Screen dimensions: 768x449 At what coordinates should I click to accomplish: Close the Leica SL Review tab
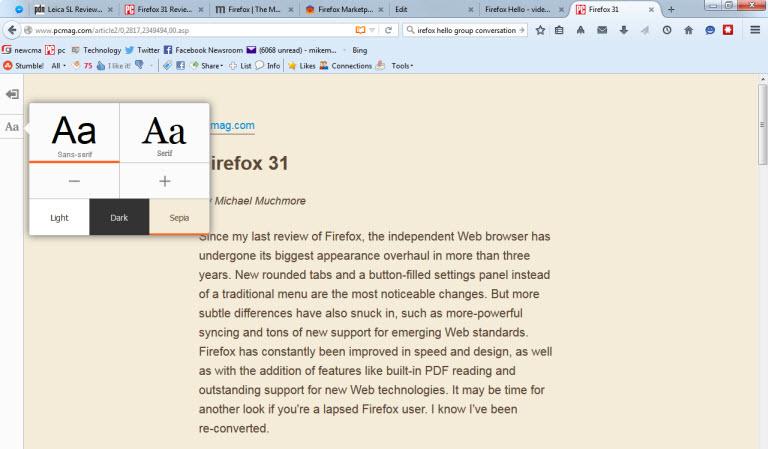coord(110,9)
